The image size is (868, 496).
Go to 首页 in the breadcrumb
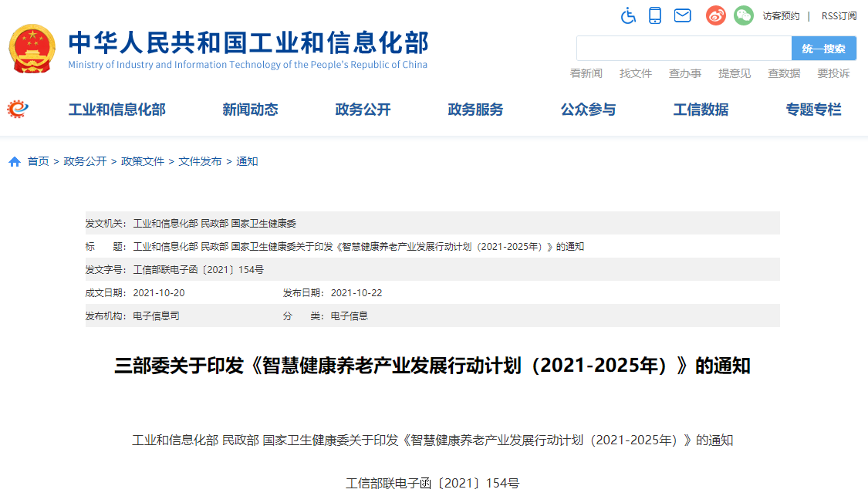tap(39, 162)
